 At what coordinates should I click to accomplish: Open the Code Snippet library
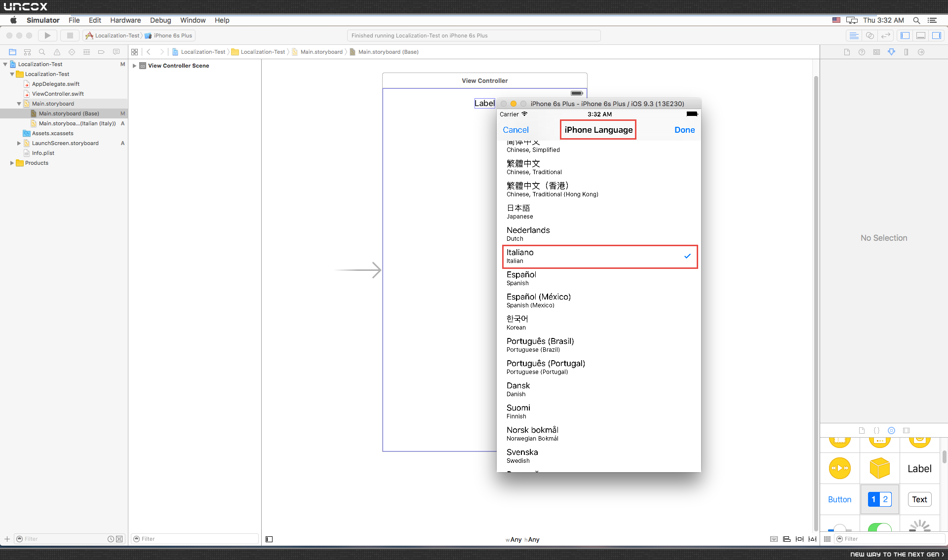click(x=876, y=430)
